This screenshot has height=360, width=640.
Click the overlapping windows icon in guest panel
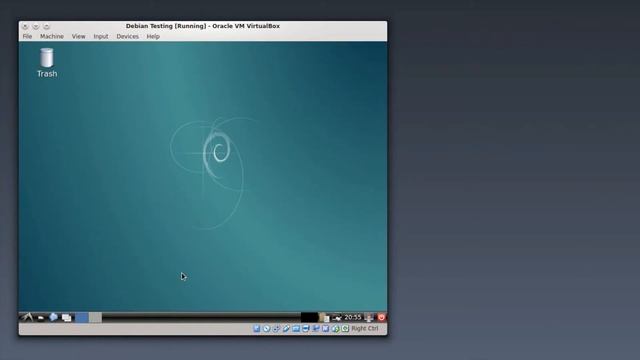[x=67, y=318]
